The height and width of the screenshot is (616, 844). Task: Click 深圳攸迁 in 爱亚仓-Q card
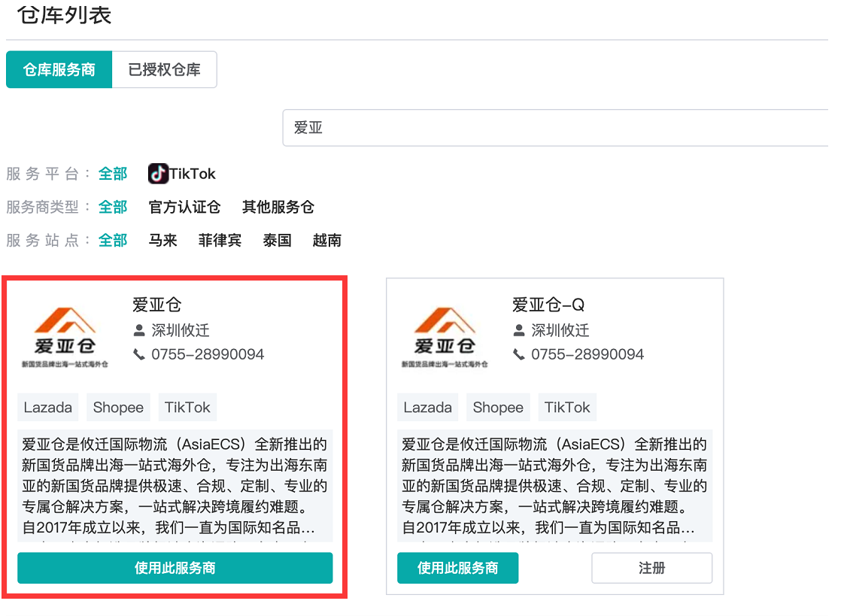click(x=560, y=330)
